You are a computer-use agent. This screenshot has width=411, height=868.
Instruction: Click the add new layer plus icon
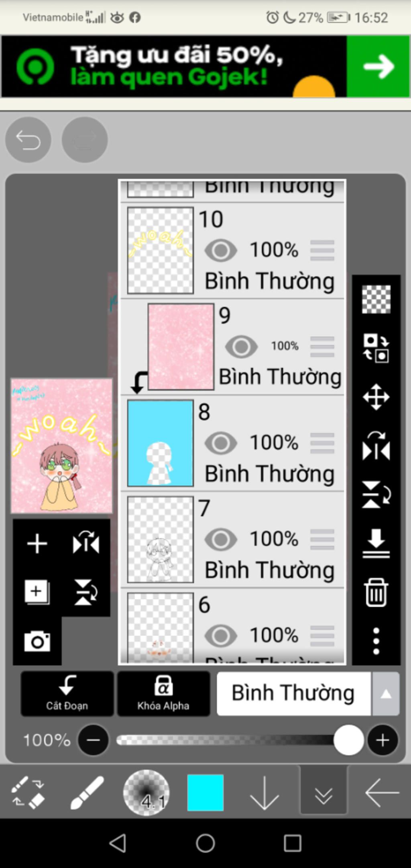coord(37,544)
